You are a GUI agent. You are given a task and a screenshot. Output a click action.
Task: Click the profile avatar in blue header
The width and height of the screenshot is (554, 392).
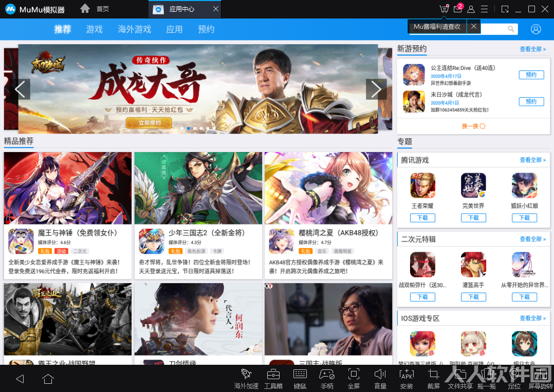tap(535, 29)
